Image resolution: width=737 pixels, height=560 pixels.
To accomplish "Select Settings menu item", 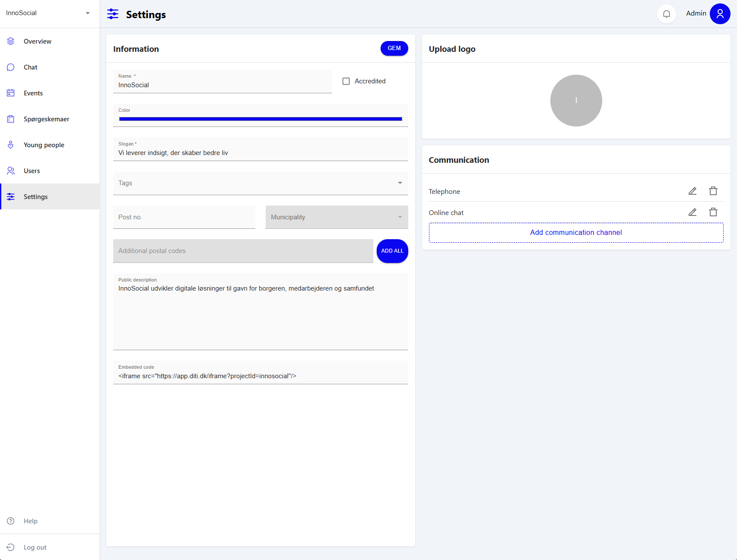I will pos(50,196).
